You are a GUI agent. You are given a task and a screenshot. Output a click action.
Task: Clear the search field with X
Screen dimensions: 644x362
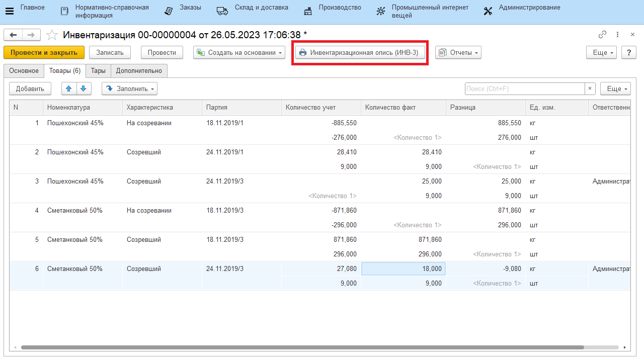coord(590,88)
